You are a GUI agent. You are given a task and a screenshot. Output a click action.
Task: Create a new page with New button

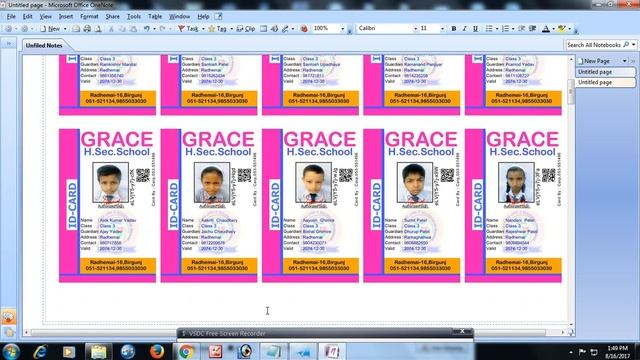[50, 29]
